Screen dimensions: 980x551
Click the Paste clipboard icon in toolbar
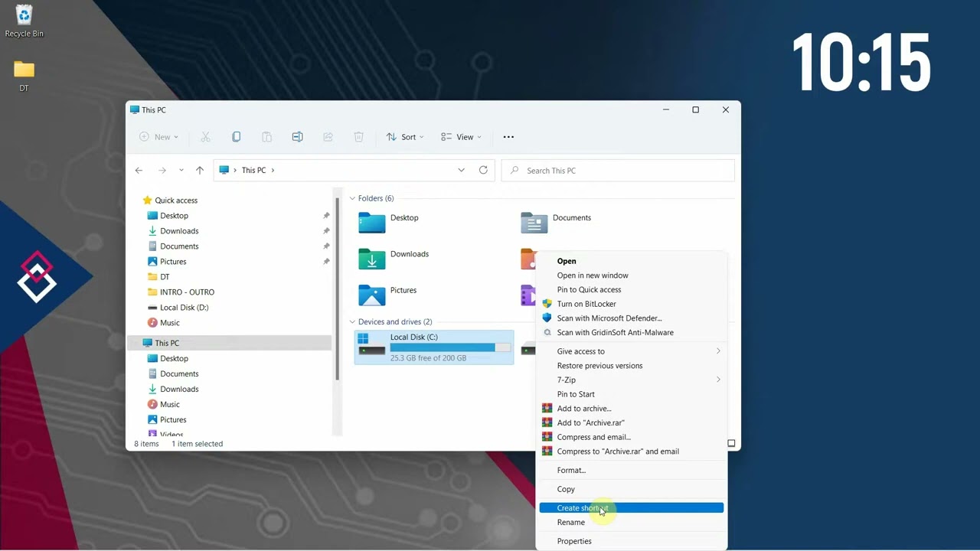[x=266, y=137]
